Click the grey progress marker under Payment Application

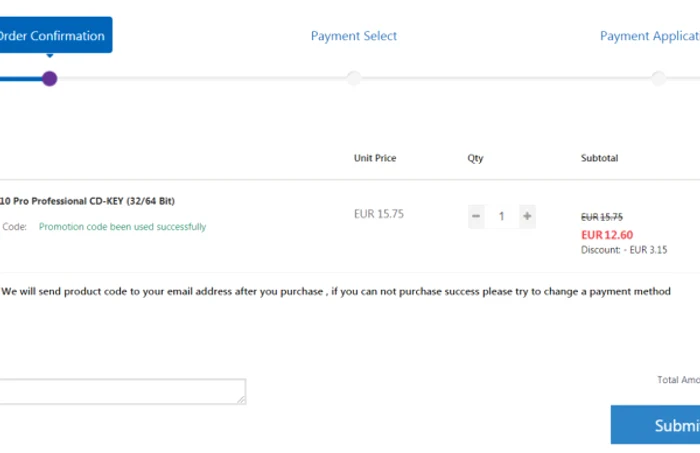tap(658, 78)
